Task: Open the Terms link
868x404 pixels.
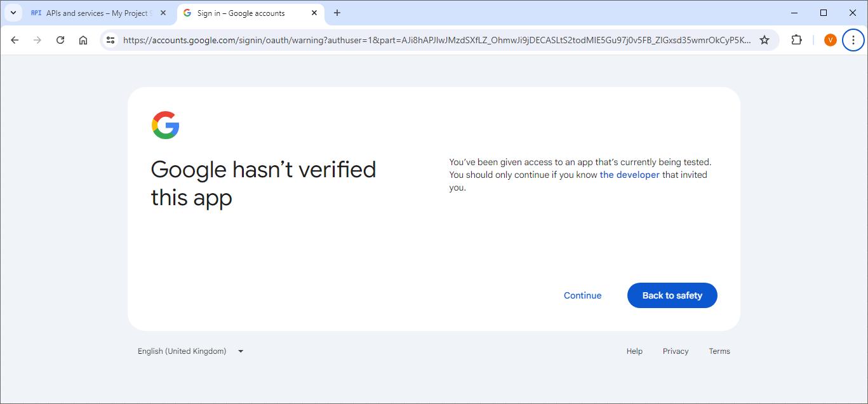Action: pos(719,351)
